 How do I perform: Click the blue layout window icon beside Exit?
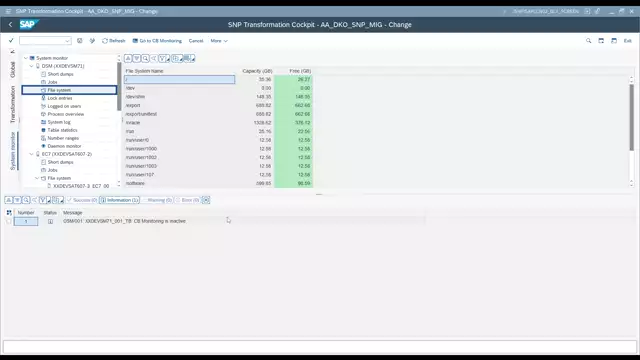(x=614, y=40)
